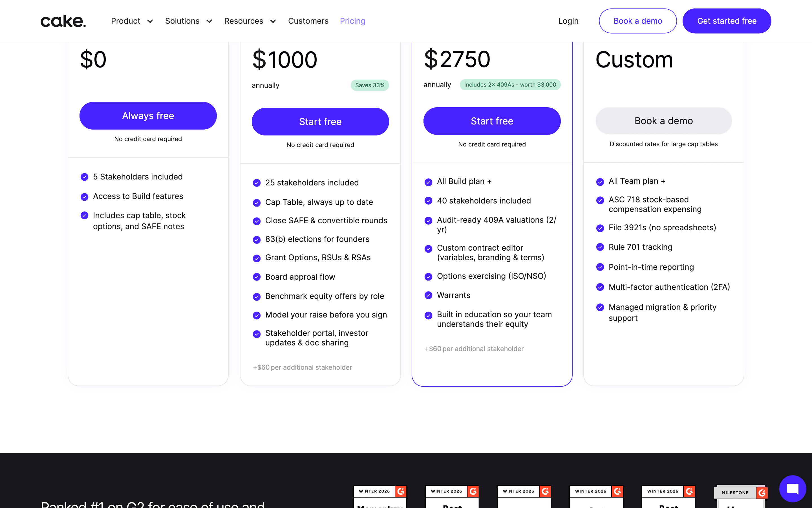Click the G2 Milestone badge thumbnail
Viewport: 812px width, 508px height.
coord(741,496)
